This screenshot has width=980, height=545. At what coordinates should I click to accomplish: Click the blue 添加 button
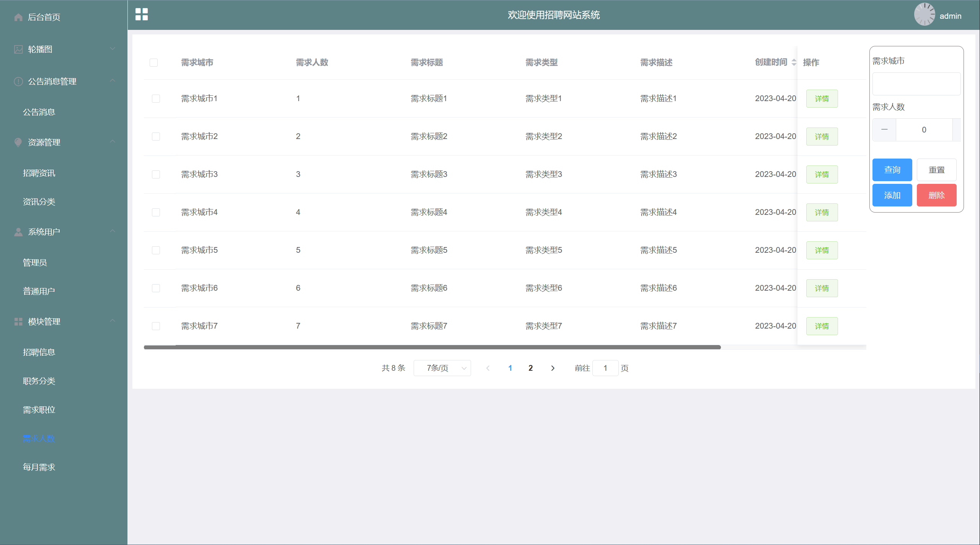click(x=892, y=195)
